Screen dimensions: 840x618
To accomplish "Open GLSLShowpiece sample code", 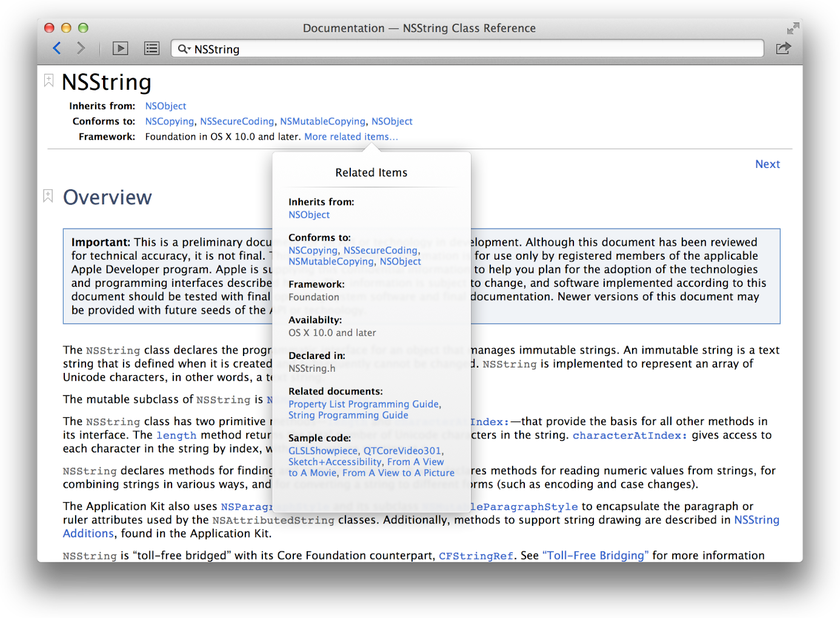I will (323, 451).
